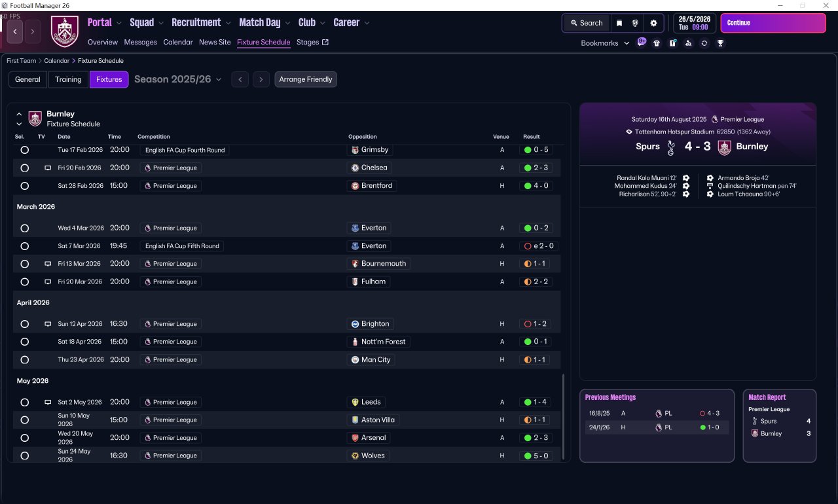Go to next season with right arrow button
The height and width of the screenshot is (504, 838).
[261, 79]
